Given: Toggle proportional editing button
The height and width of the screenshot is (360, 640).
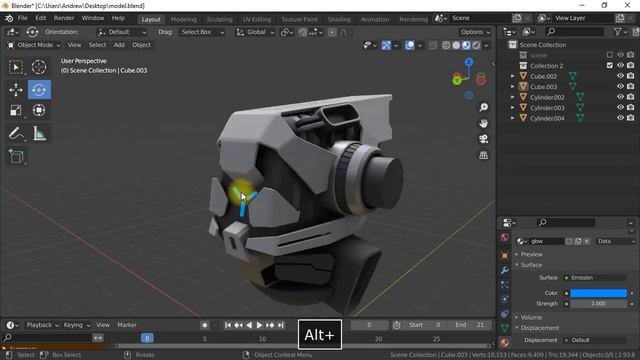Looking at the screenshot, I should click(x=332, y=32).
